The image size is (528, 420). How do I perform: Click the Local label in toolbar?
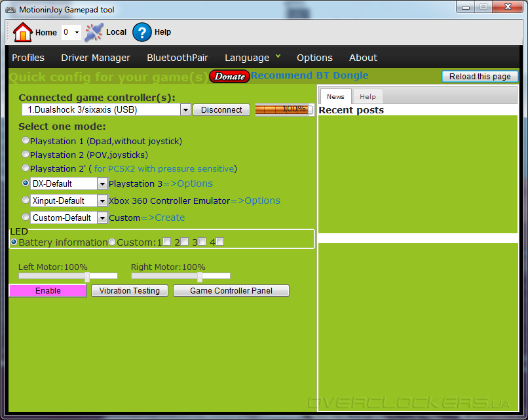(x=116, y=32)
